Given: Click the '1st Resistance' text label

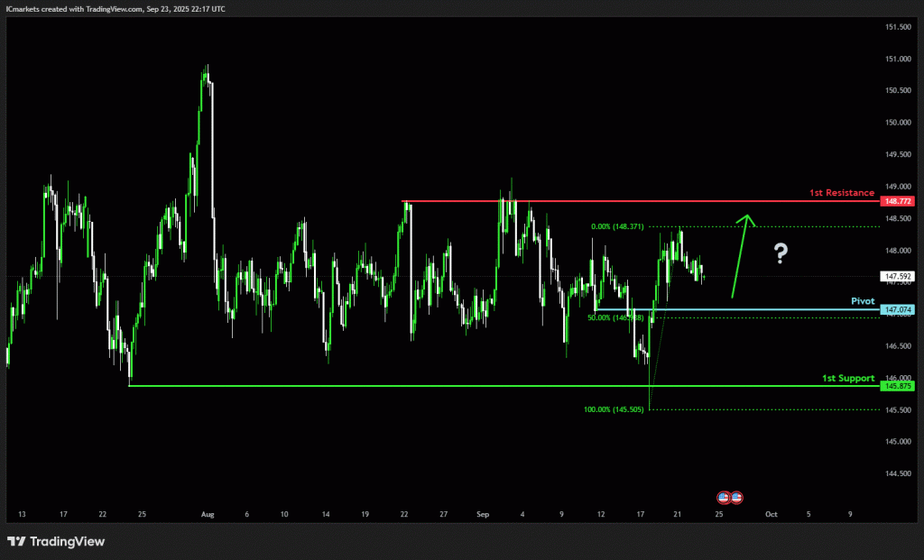Looking at the screenshot, I should [x=841, y=193].
